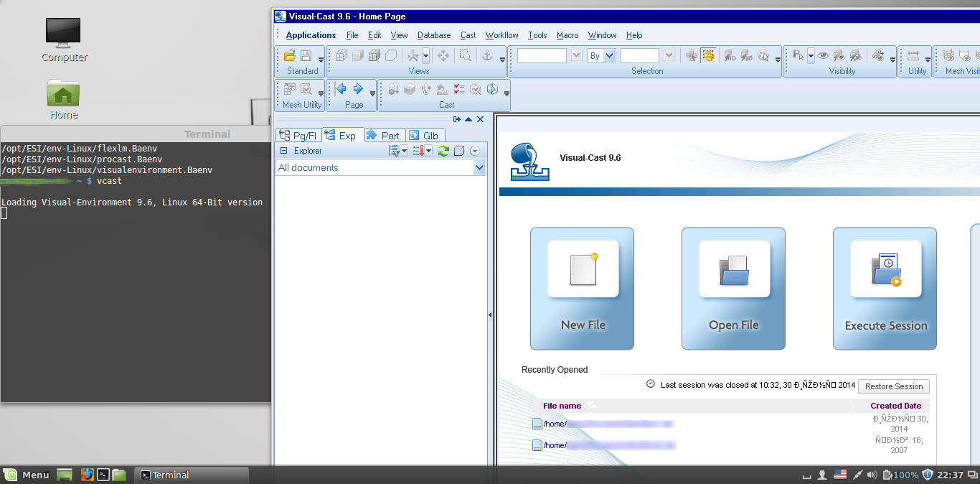Image resolution: width=980 pixels, height=484 pixels.
Task: Click the thermometer icon in Cast toolbar
Action: coord(426,89)
